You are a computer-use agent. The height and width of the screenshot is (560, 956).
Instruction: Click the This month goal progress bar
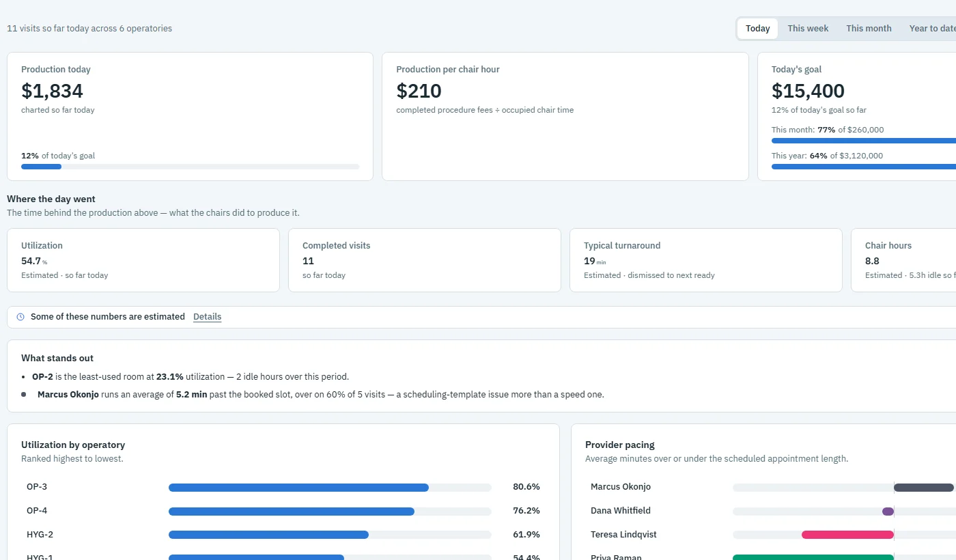point(864,141)
